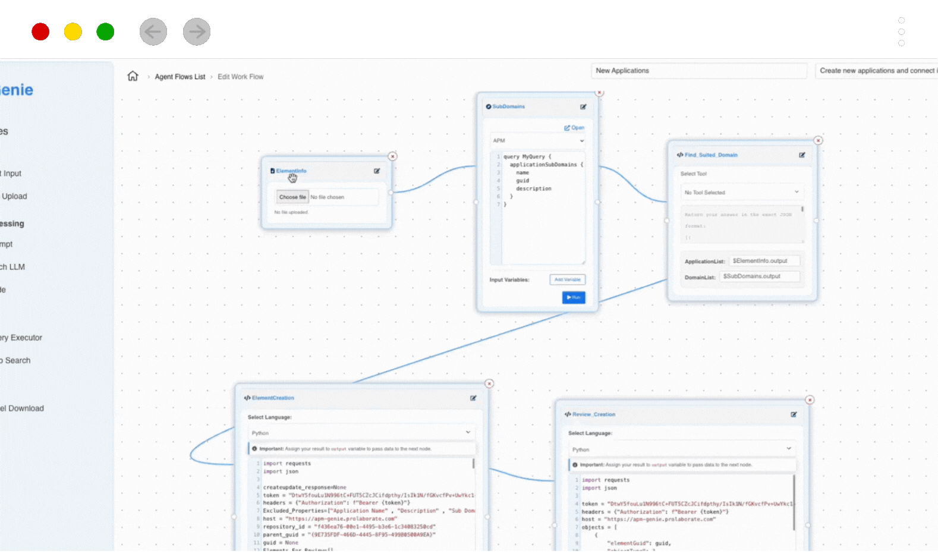Remove the ElementInfo node
This screenshot has height=560, width=938.
click(x=392, y=156)
